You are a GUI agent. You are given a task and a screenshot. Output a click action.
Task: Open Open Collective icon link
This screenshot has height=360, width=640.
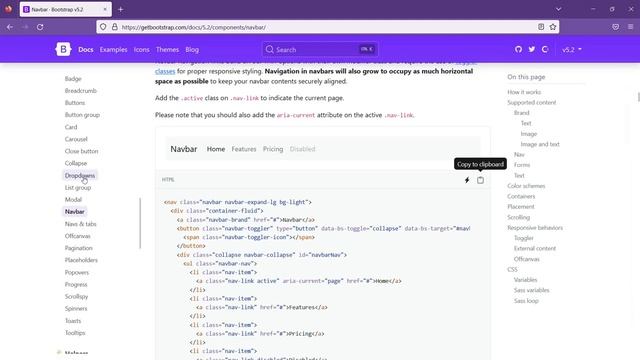coord(545,49)
